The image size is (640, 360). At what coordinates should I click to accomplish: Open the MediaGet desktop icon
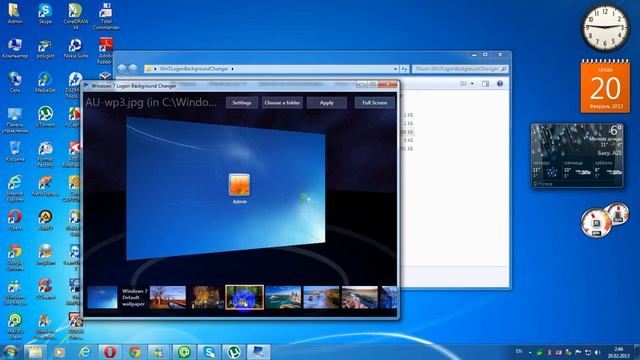45,82
